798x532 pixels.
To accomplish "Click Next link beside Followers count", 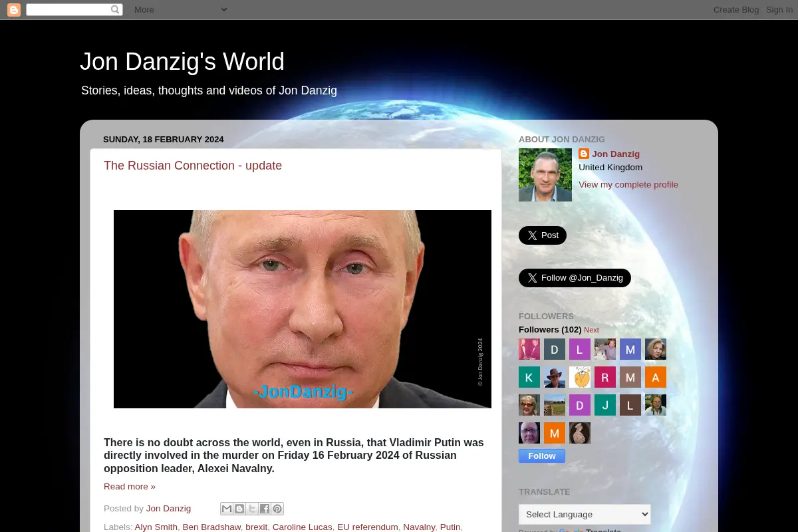I will 591,330.
